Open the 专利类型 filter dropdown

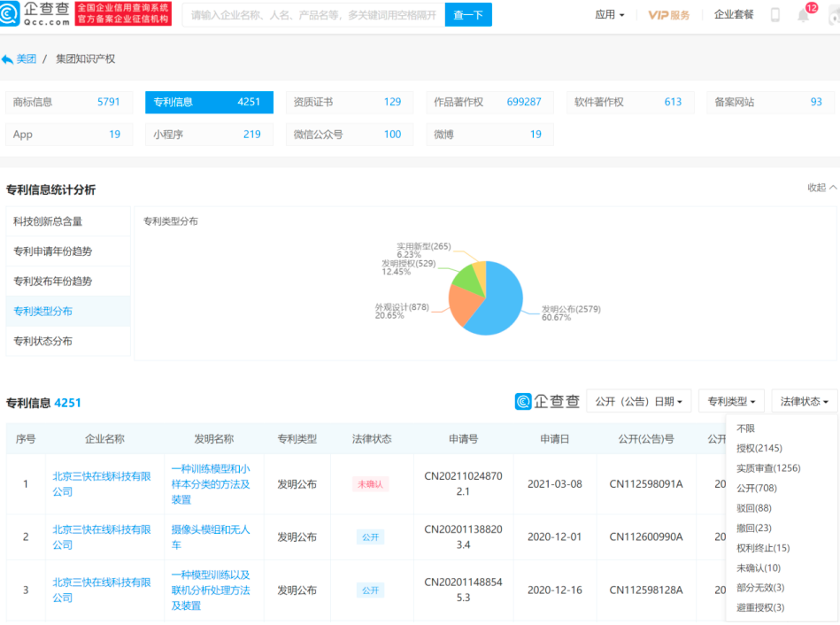(731, 402)
